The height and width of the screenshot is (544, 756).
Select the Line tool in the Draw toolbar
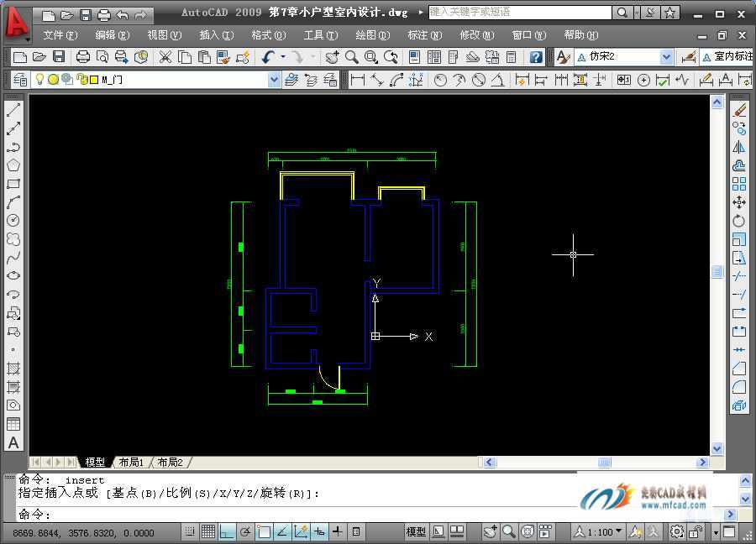click(x=13, y=110)
